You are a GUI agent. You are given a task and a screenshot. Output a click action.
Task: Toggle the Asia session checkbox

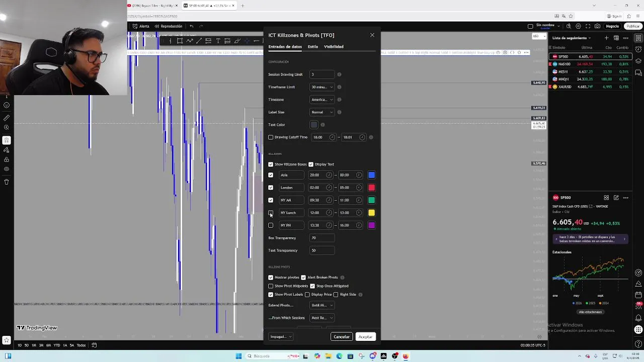[271, 175]
